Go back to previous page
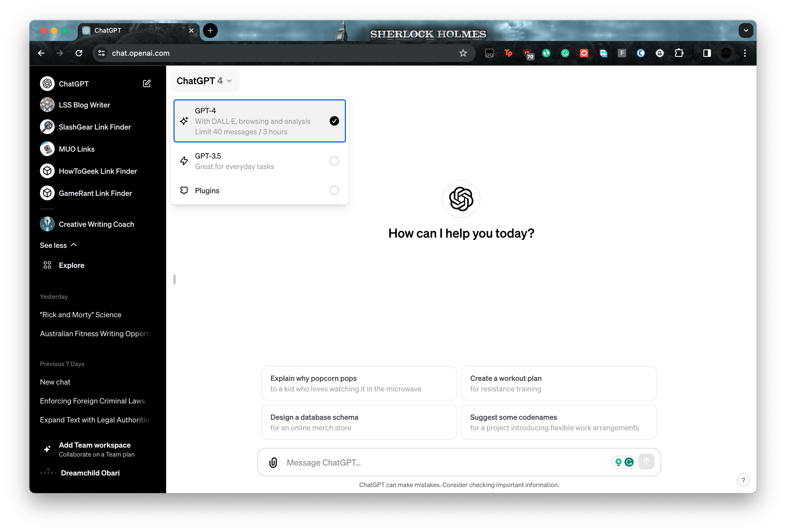The width and height of the screenshot is (786, 532). click(41, 53)
